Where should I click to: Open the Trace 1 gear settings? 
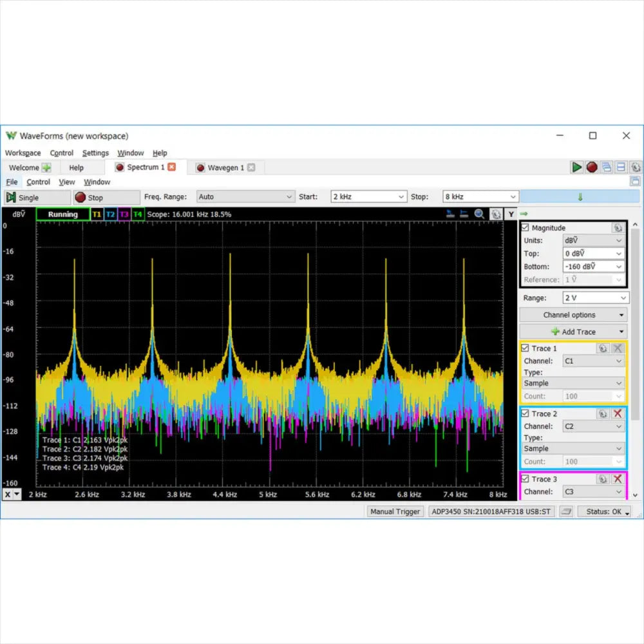tap(603, 348)
